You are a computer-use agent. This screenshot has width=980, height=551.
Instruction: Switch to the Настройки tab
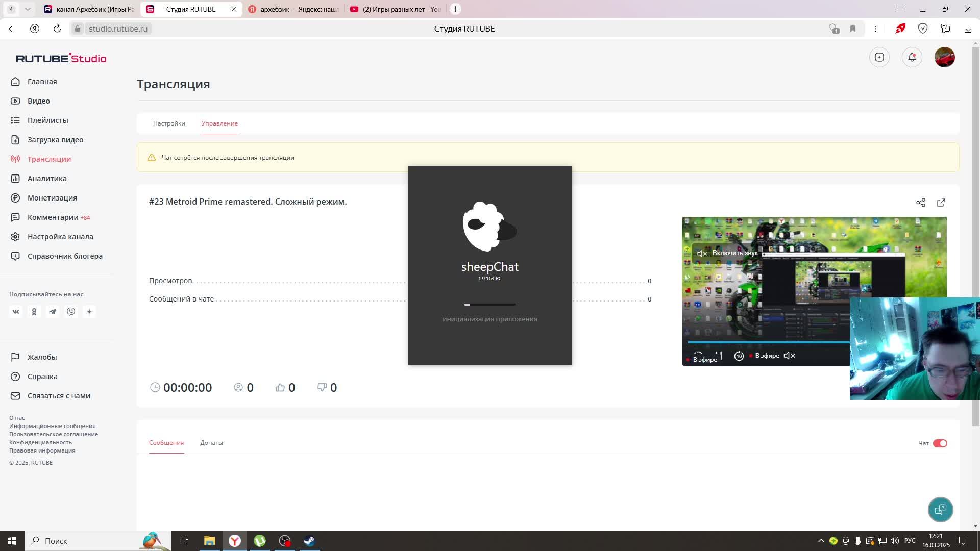click(x=169, y=123)
